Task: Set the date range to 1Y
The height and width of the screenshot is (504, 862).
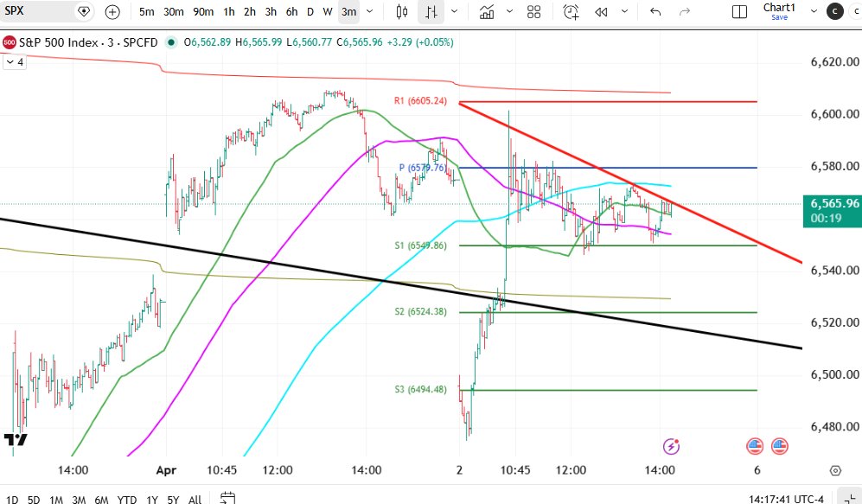Action: (x=152, y=499)
